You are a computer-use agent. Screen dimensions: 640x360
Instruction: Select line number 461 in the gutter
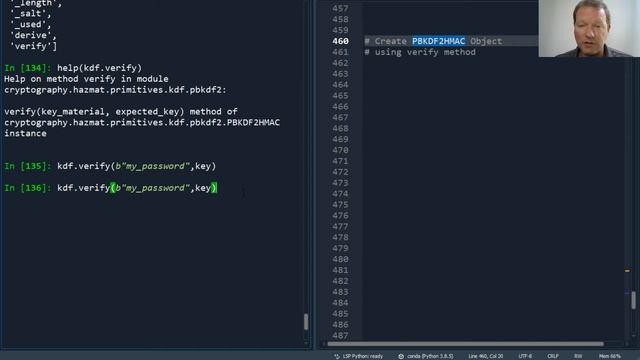tap(340, 52)
